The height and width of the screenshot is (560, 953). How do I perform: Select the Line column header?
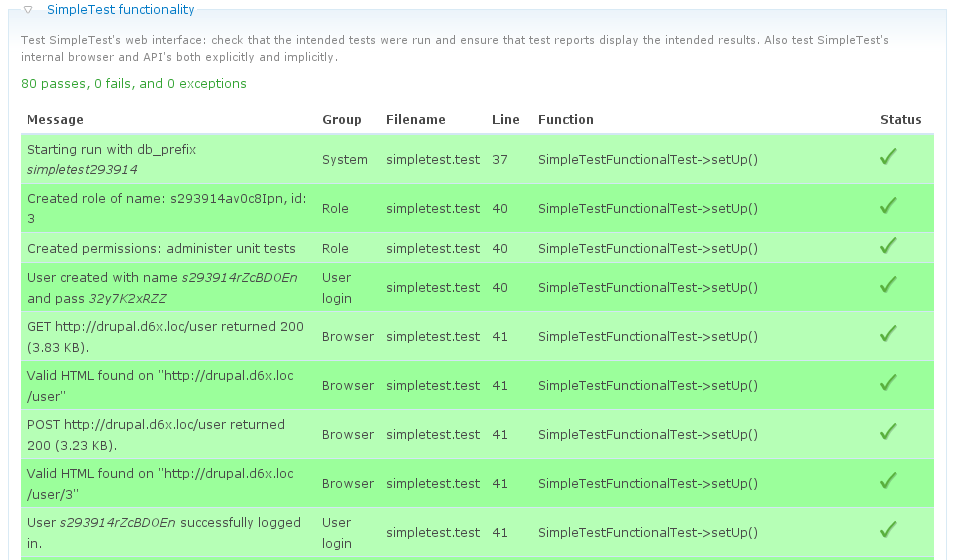pos(506,120)
